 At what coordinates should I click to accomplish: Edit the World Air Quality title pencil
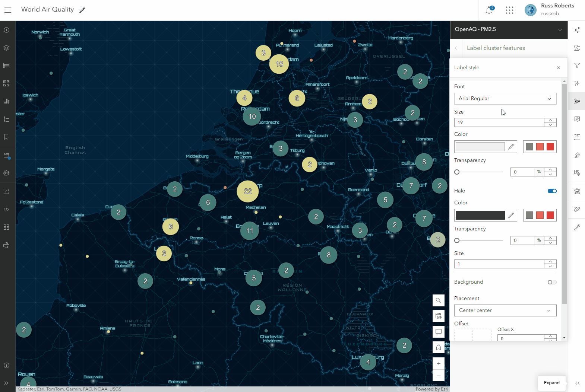point(82,10)
